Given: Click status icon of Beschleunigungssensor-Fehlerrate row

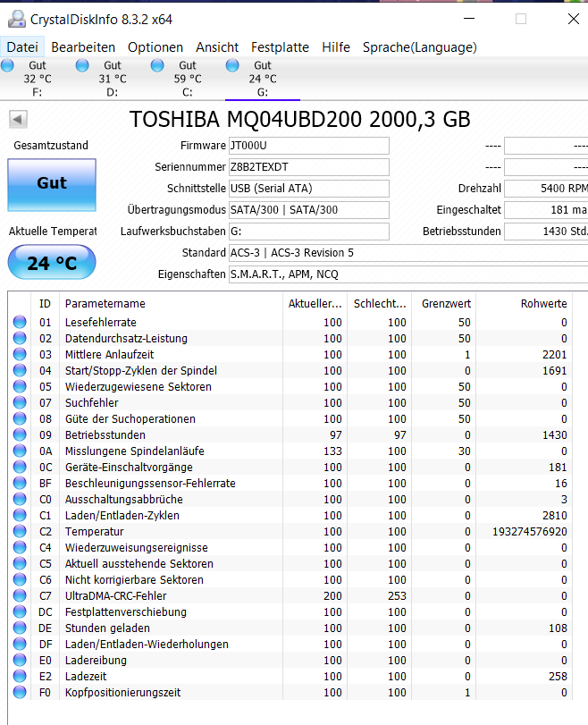Looking at the screenshot, I should [x=20, y=483].
